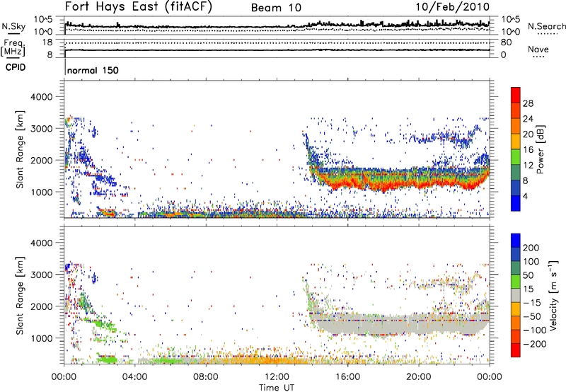Click the solid N.Sky noise trace
This screenshot has width=566, height=392.
[x=277, y=26]
